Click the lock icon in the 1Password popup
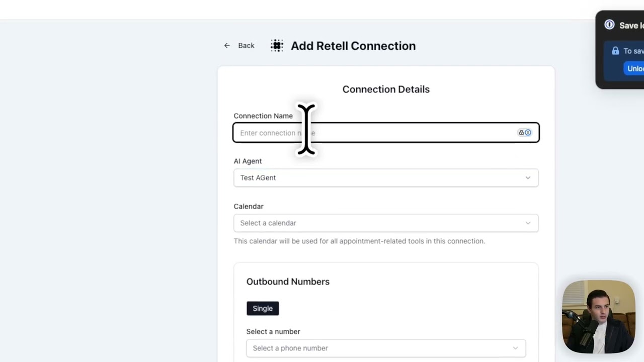This screenshot has width=644, height=362. pyautogui.click(x=615, y=51)
